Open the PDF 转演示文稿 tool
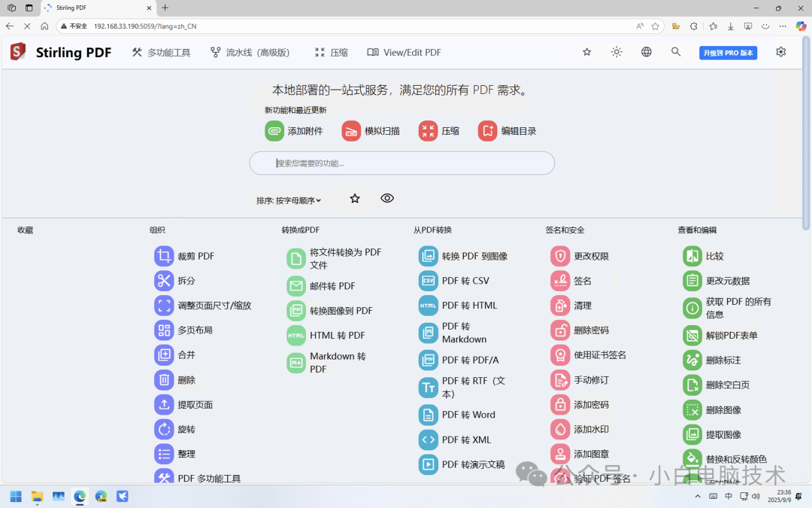Screen dimensions: 812x508 click(462, 464)
